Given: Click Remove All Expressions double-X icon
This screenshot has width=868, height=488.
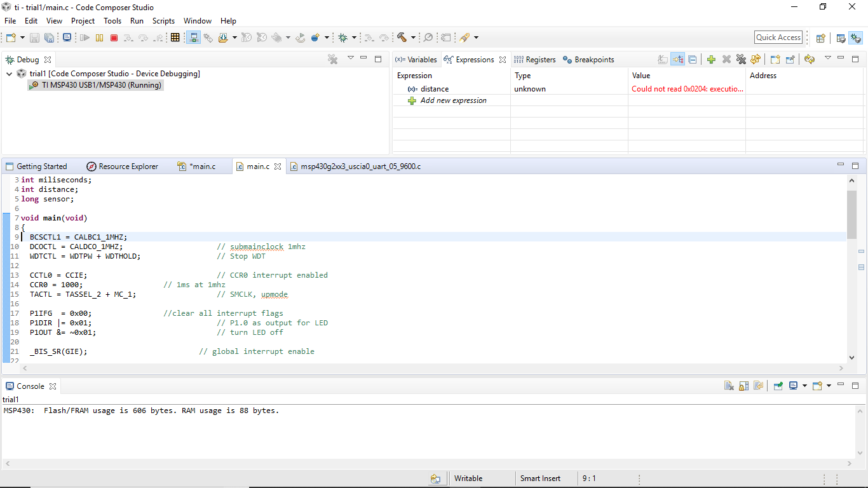Looking at the screenshot, I should (741, 60).
